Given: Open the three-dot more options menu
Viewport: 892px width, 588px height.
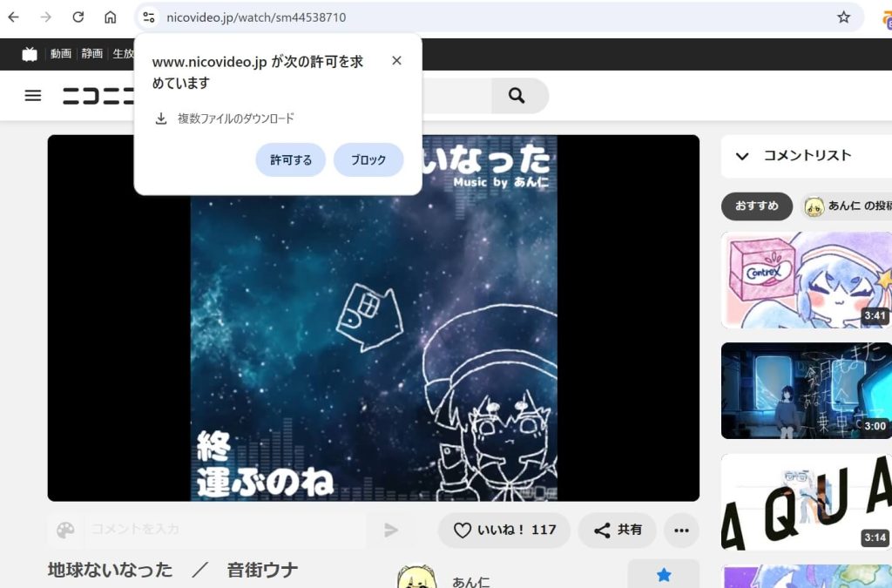Looking at the screenshot, I should tap(681, 530).
